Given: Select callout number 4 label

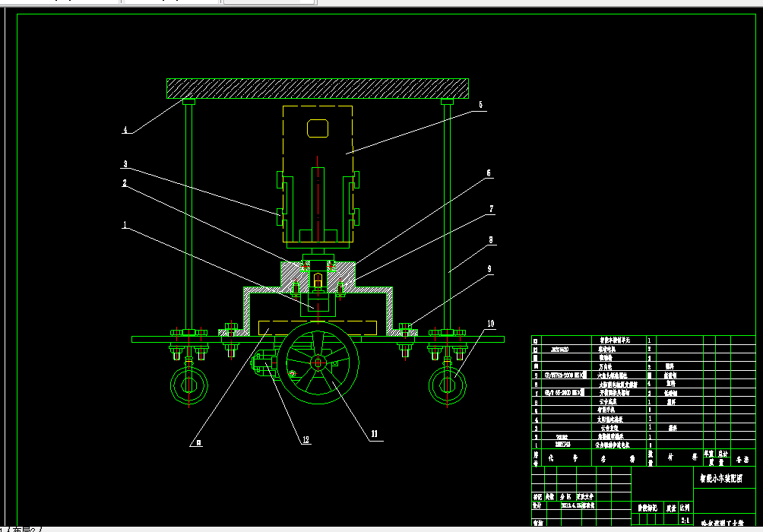Looking at the screenshot, I should 125,130.
